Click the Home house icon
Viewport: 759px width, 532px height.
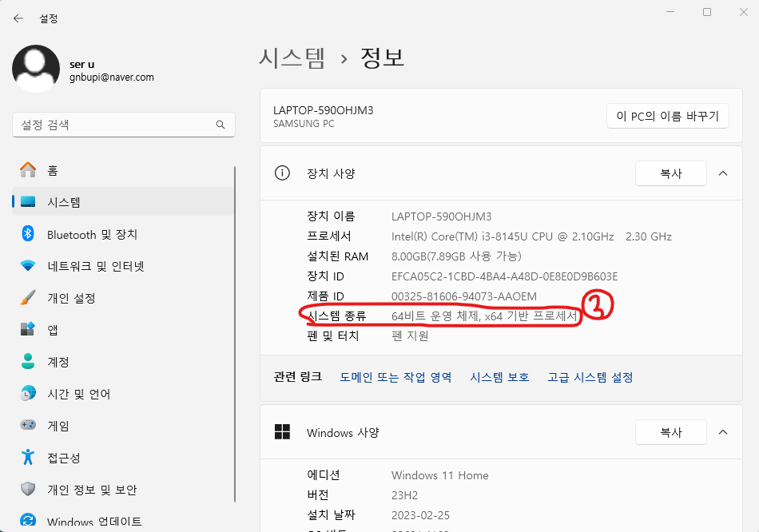[x=28, y=170]
